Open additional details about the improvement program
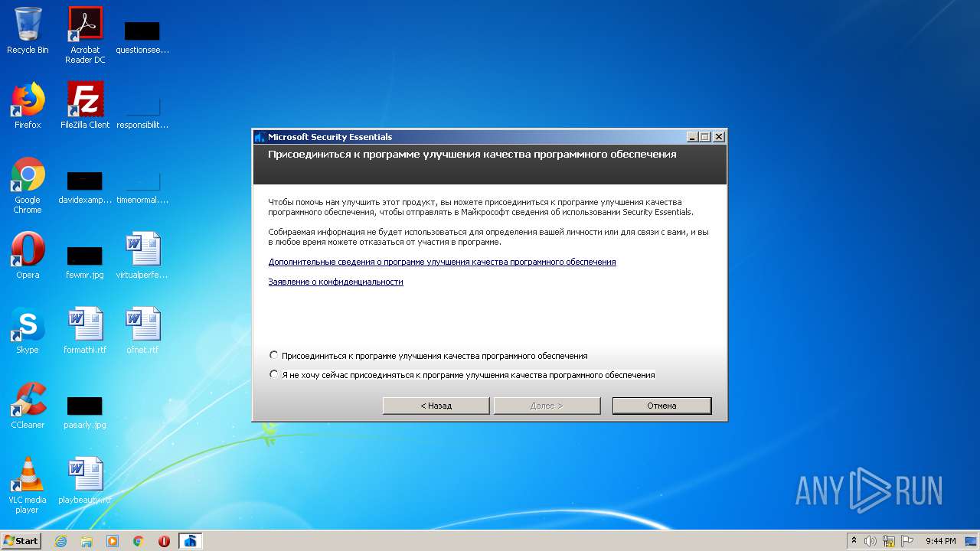Viewport: 980px width, 551px height. tap(442, 262)
